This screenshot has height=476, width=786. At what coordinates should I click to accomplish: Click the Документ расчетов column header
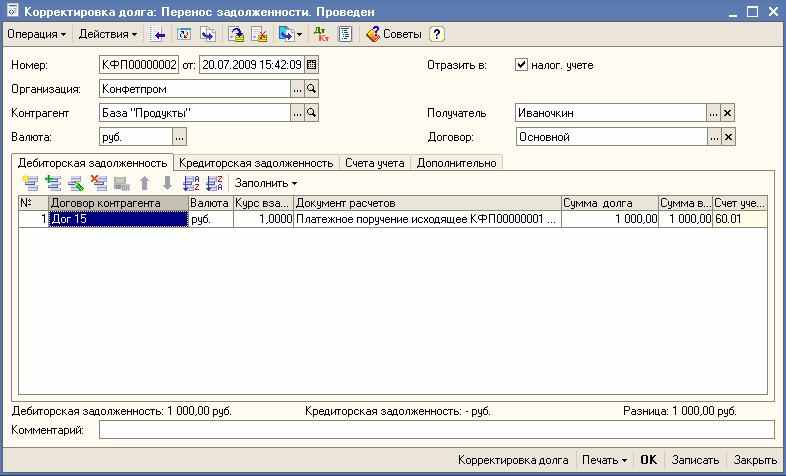(x=427, y=203)
